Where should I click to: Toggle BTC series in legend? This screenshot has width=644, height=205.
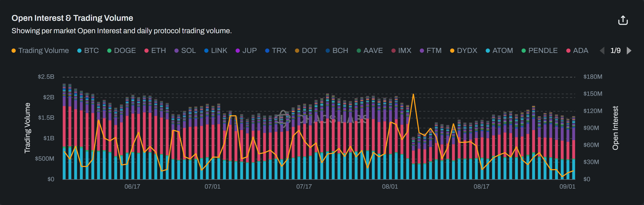click(x=88, y=51)
